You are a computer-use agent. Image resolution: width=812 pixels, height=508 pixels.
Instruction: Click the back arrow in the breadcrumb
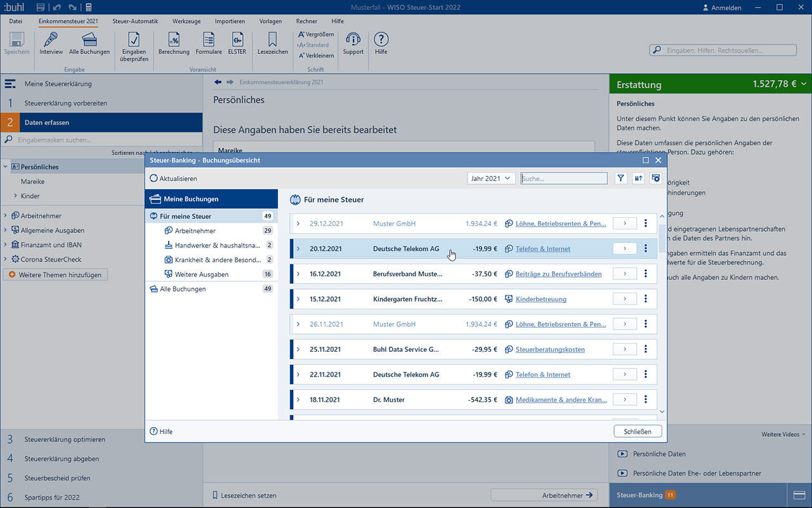click(218, 82)
